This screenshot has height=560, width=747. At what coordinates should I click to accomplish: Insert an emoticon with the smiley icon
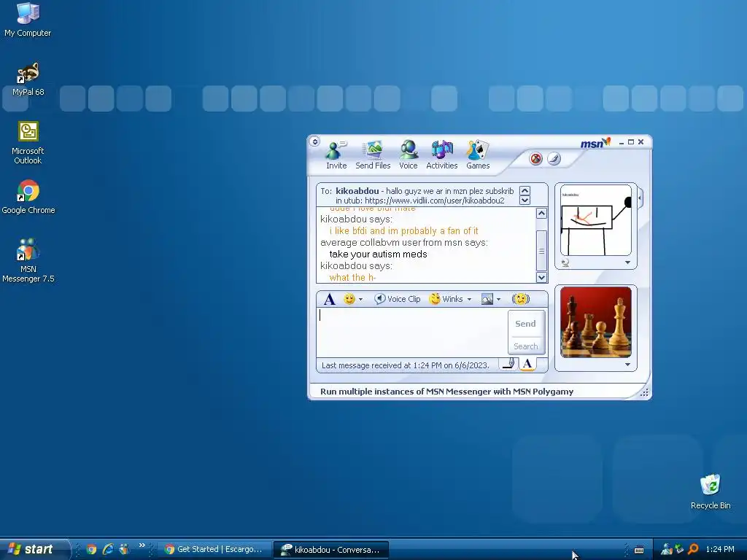(x=349, y=299)
